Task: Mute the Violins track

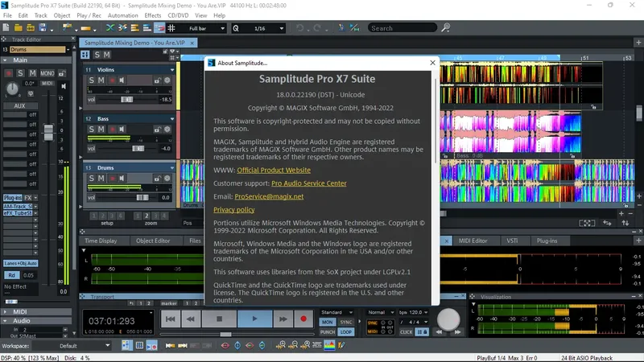Action: click(x=101, y=80)
